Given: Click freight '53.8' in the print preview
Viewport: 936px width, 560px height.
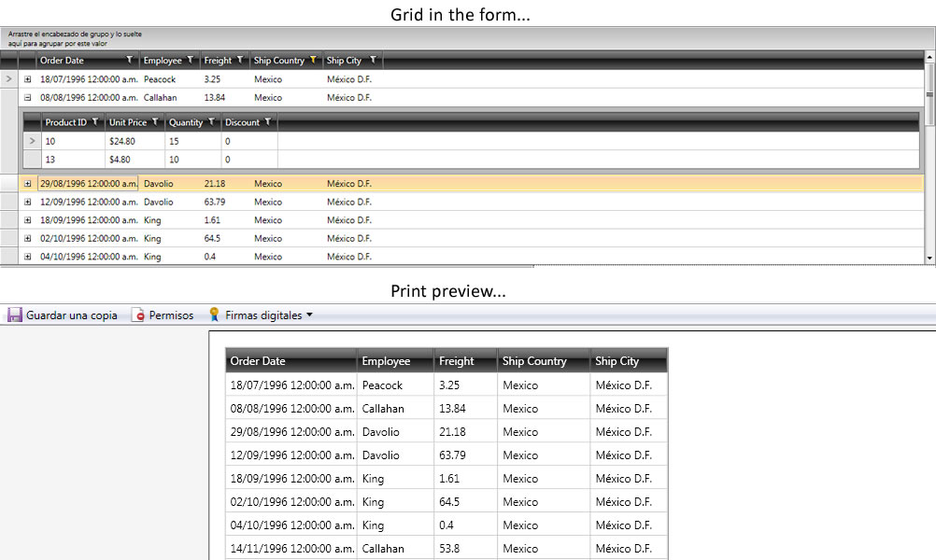Looking at the screenshot, I should (449, 549).
